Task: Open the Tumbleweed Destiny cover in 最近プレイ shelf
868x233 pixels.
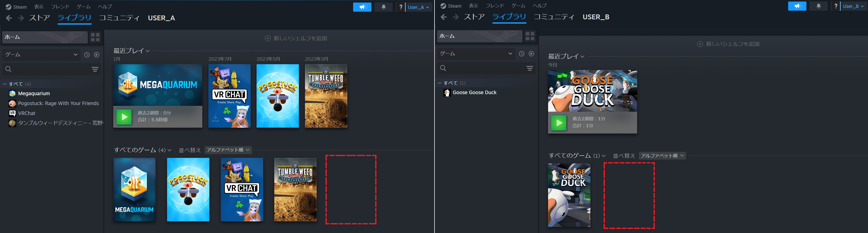Action: 326,96
